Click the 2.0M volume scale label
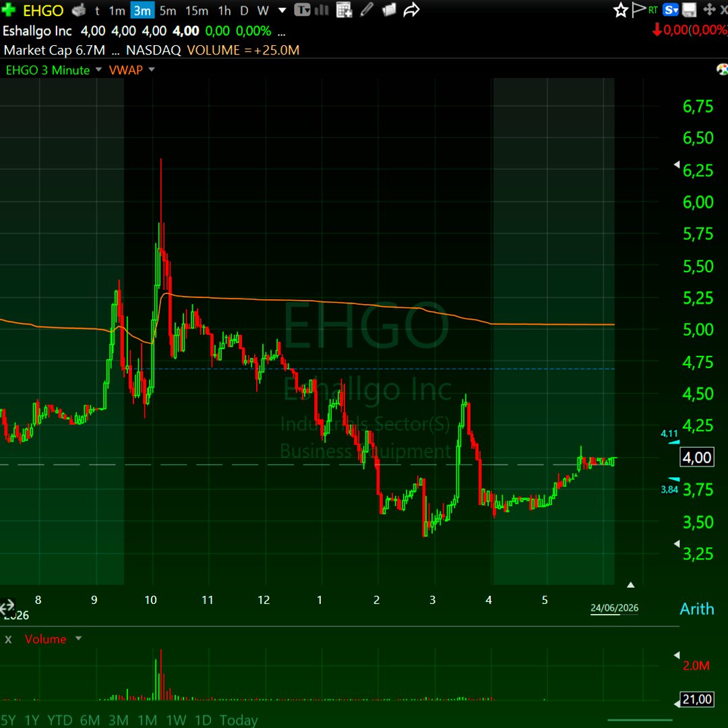 (696, 666)
